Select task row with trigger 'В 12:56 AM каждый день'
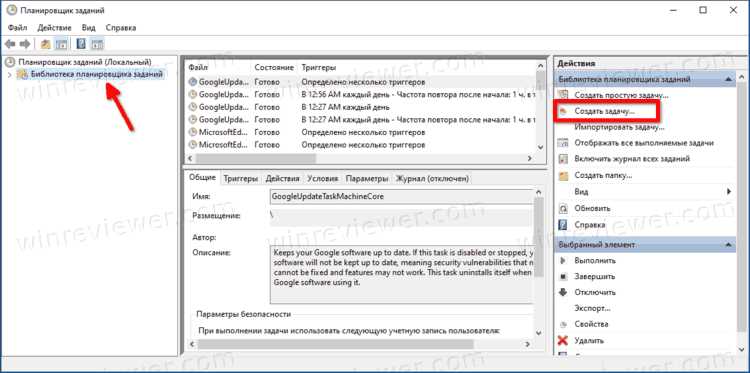This screenshot has height=373, width=750. 361,95
